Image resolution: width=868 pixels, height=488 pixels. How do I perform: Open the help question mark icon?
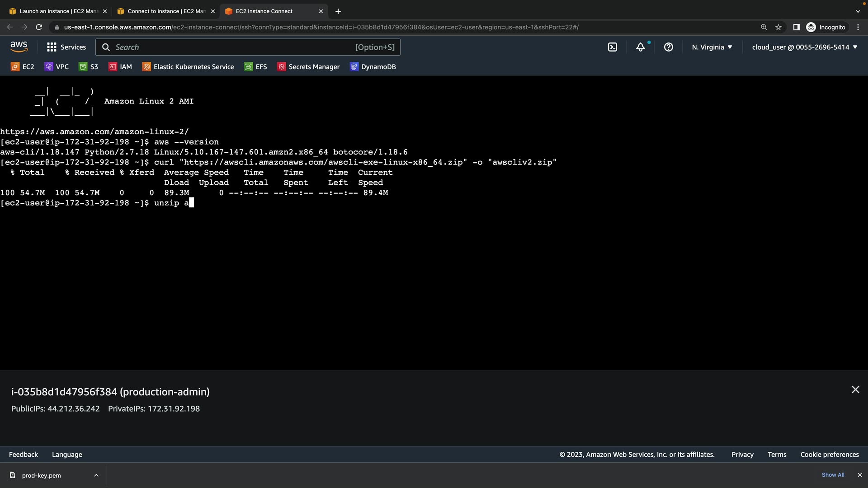click(x=668, y=47)
